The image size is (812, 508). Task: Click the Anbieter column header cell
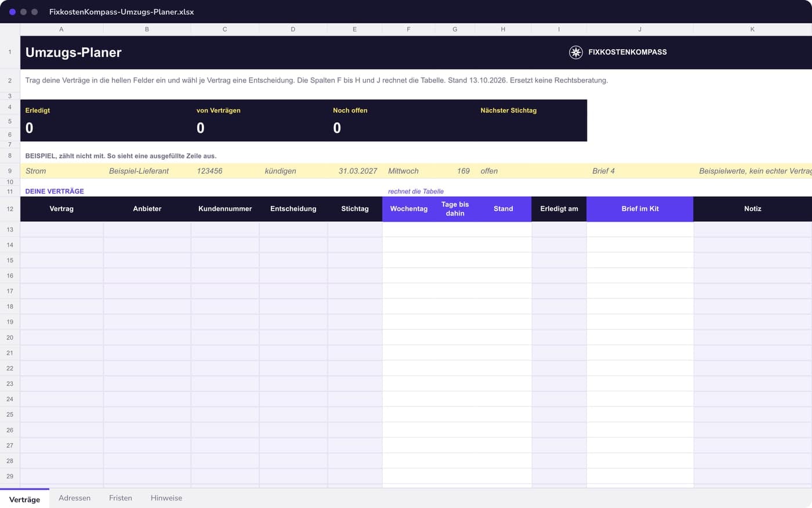pos(147,209)
